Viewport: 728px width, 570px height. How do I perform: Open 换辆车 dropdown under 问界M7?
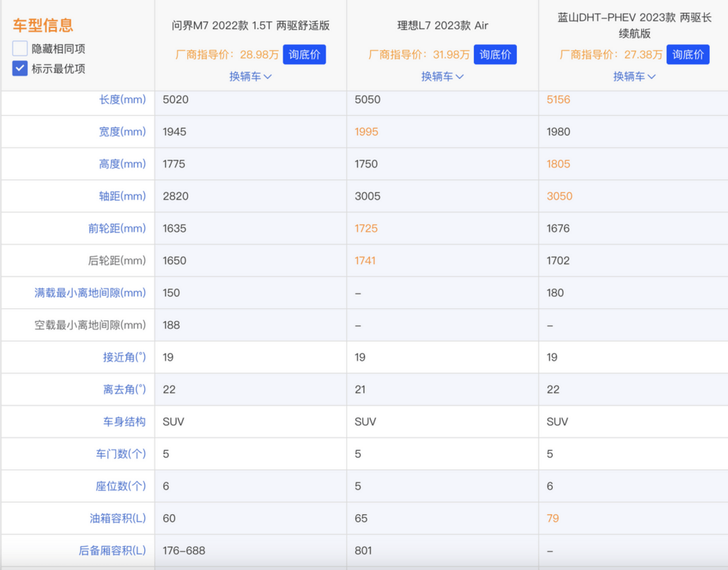250,77
